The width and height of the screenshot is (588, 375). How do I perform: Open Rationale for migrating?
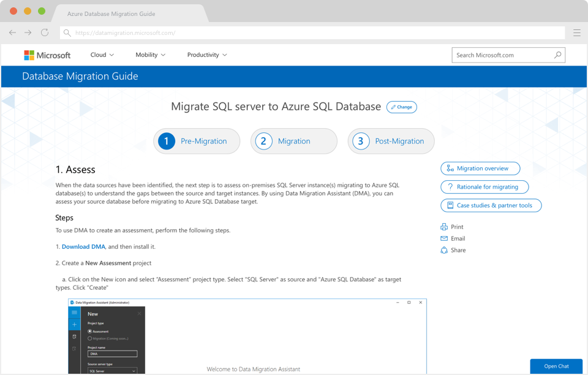coord(484,187)
